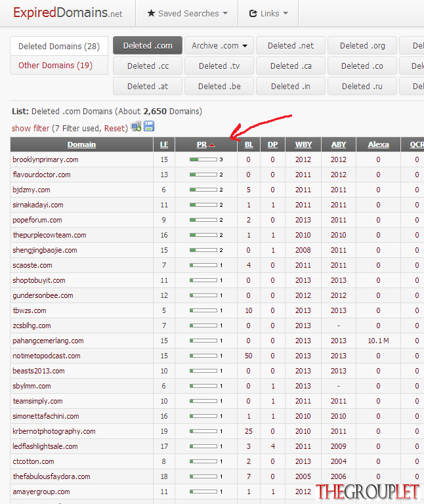
Task: Open thefabulousfaydora.com domain link
Action: click(51, 476)
